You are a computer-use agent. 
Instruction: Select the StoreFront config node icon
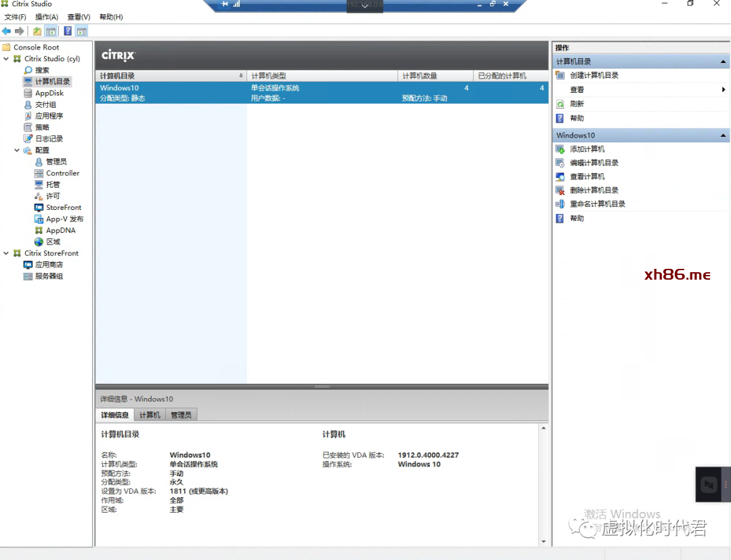39,207
